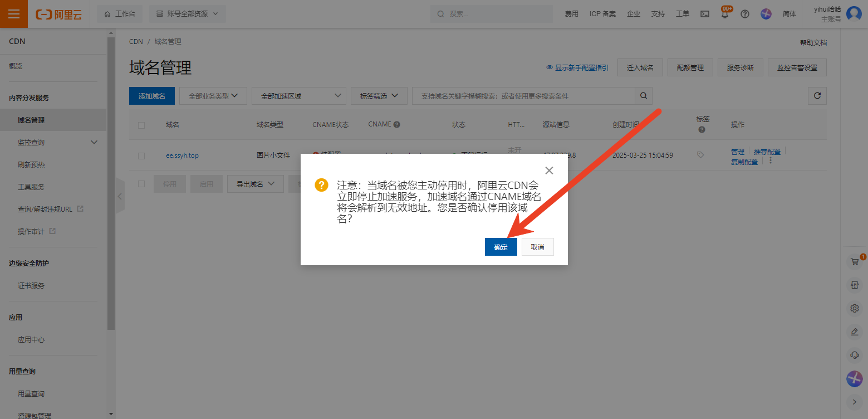Close the warning dialog with the X
Viewport: 868px width, 419px height.
pos(549,170)
